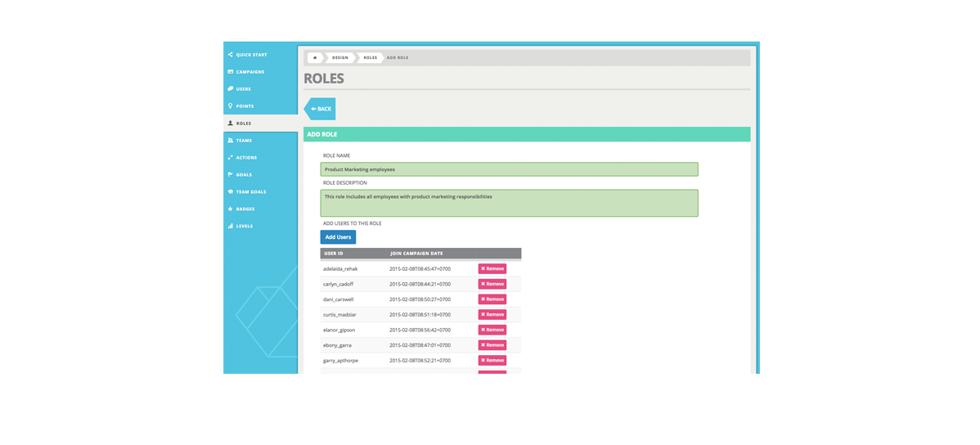
Task: Remove user curtis_madziar
Action: point(492,314)
